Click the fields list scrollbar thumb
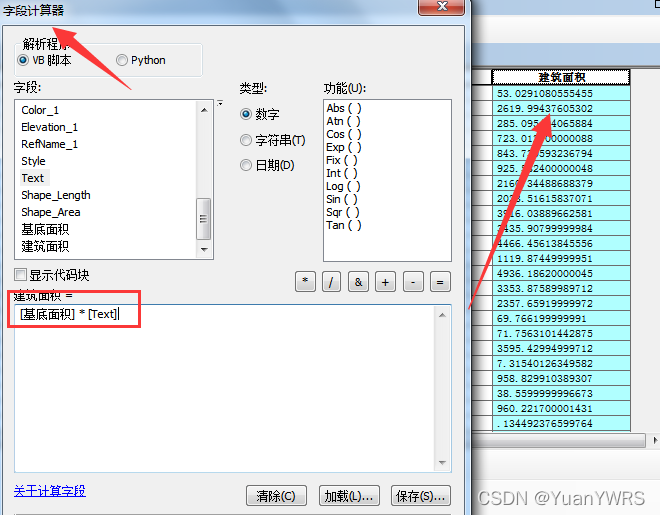 pyautogui.click(x=203, y=218)
